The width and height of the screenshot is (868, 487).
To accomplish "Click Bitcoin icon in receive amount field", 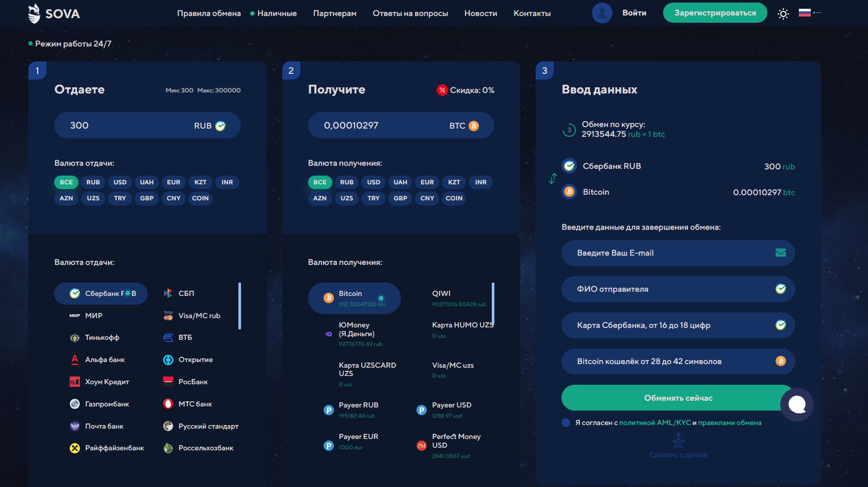I will [x=474, y=125].
